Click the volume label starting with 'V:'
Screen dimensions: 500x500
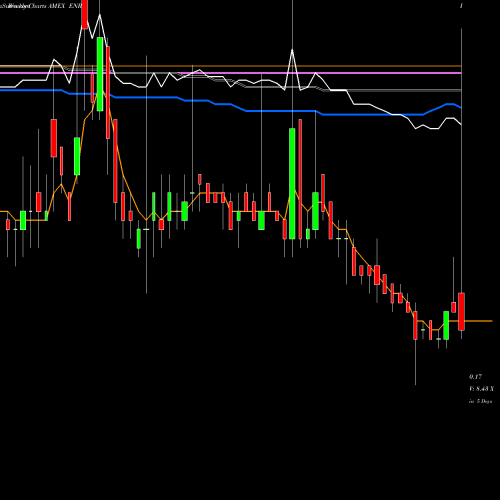pyautogui.click(x=481, y=389)
